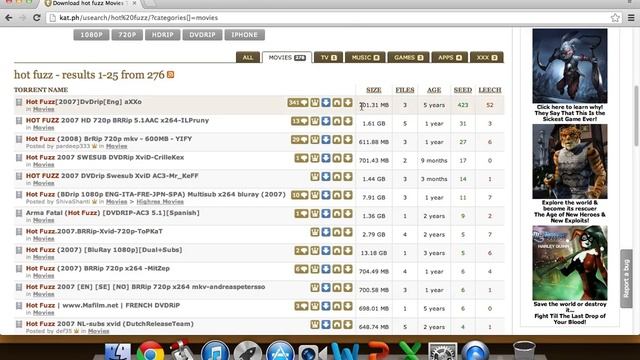Switch to the GAMES category tab
The image size is (640, 360).
[x=409, y=58]
